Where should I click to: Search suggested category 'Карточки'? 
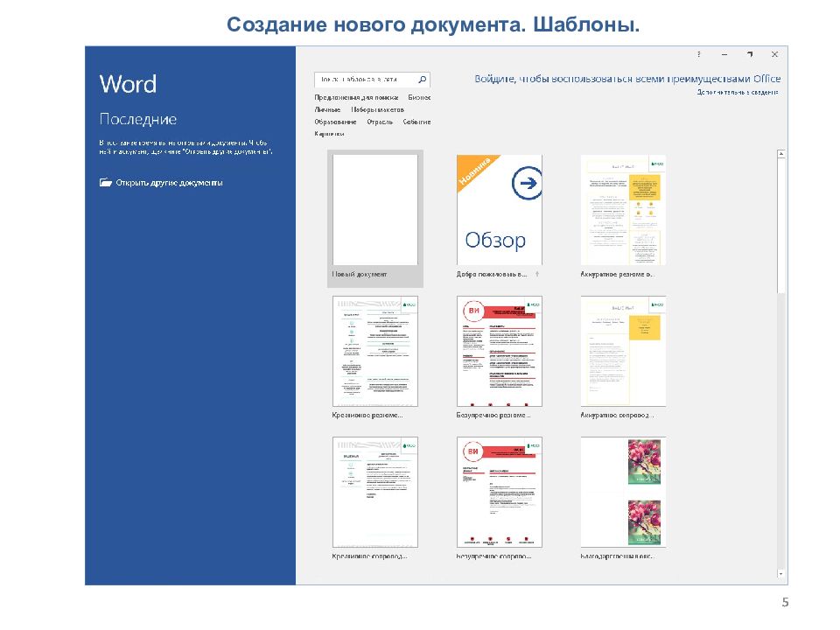pos(329,134)
